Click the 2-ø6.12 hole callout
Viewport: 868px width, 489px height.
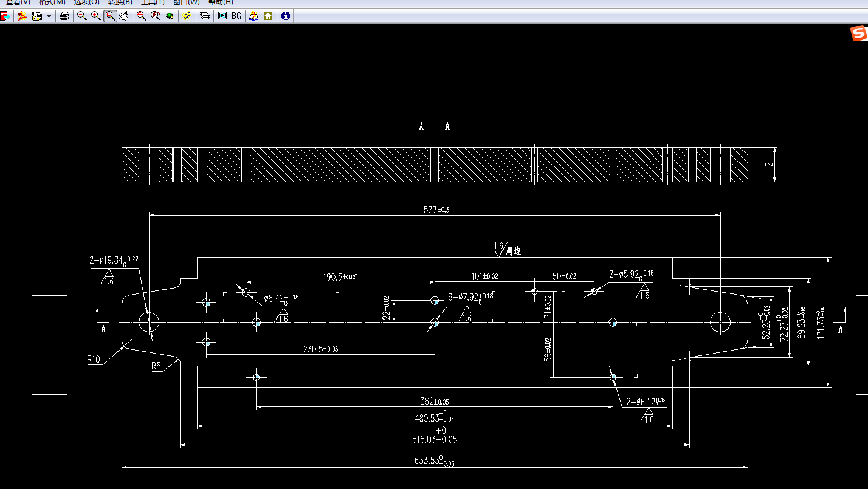point(646,402)
